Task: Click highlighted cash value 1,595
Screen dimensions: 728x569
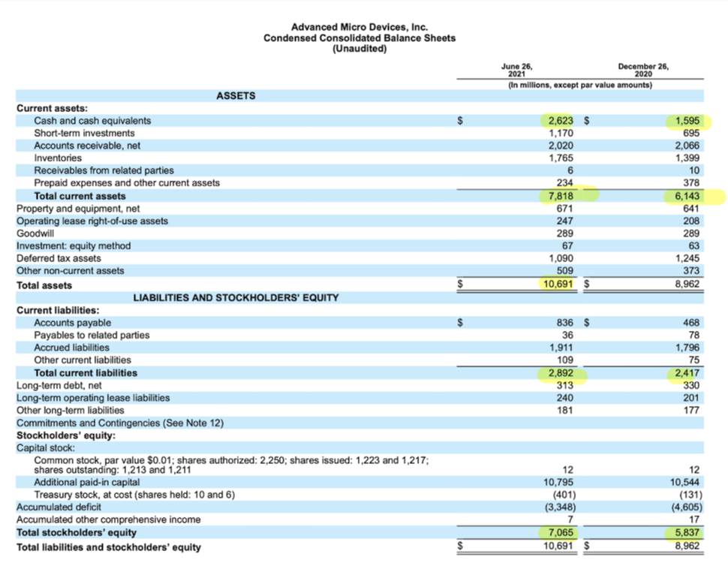Action: pos(687,121)
